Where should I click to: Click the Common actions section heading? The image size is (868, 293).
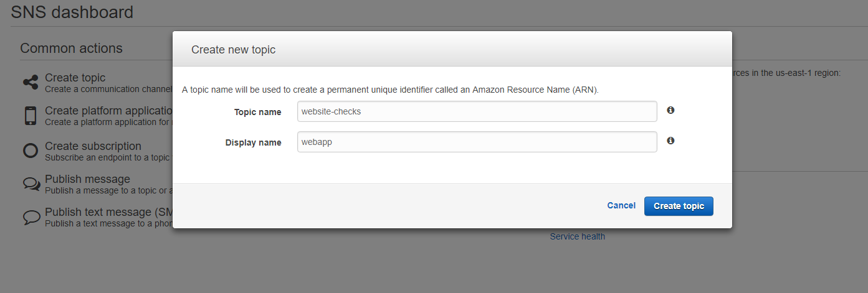pos(72,48)
